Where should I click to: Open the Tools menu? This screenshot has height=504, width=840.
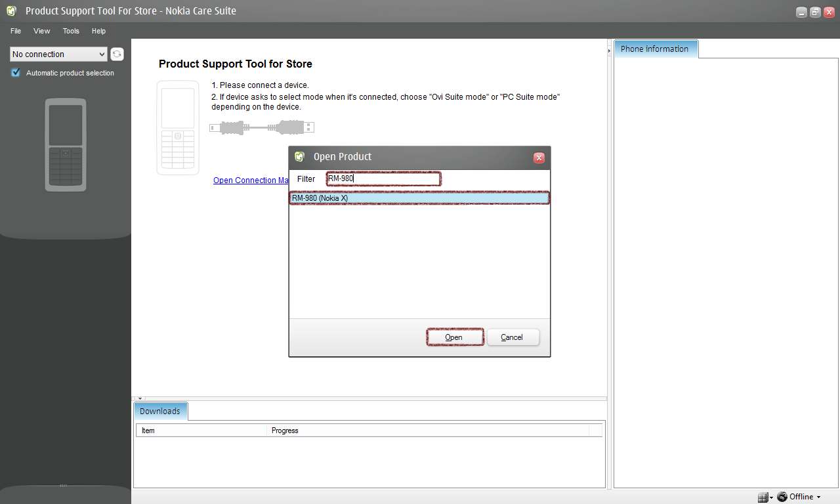(x=71, y=31)
